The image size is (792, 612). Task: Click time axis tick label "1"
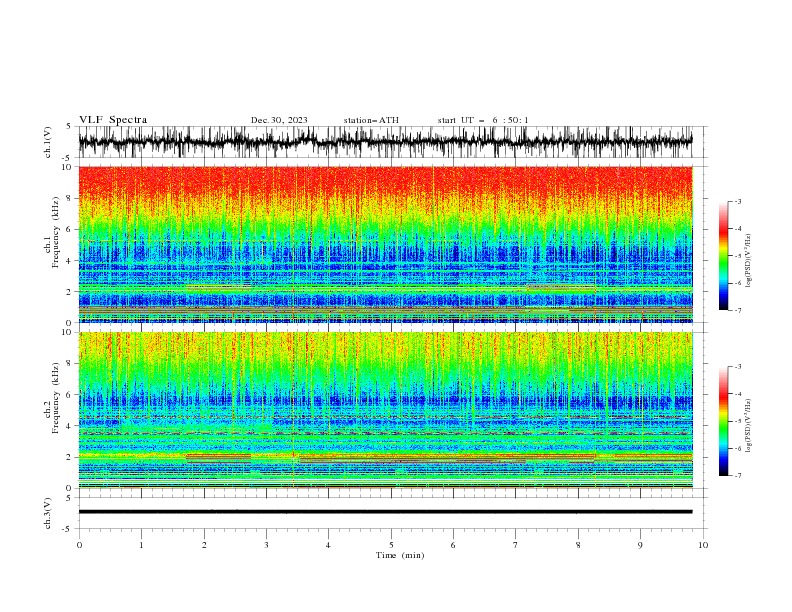(x=141, y=545)
